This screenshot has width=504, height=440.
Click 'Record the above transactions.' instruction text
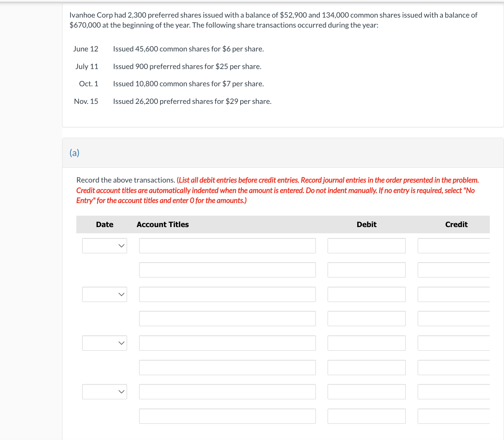126,180
